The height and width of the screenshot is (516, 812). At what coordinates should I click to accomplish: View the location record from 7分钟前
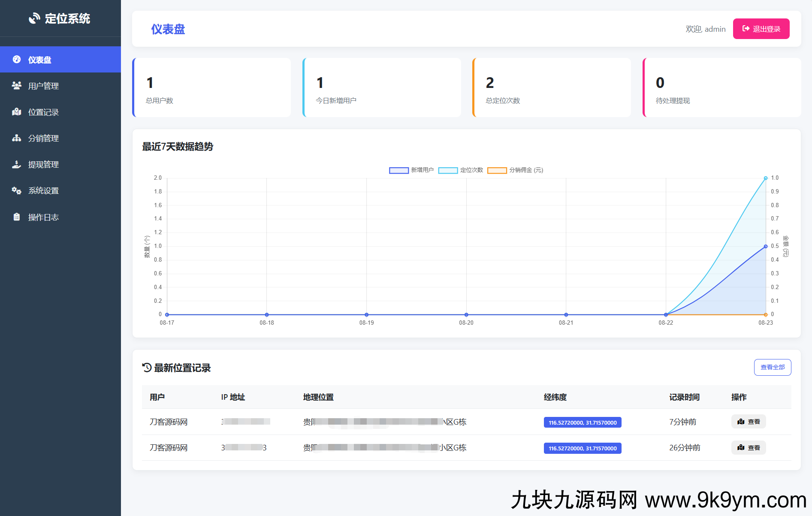(x=749, y=422)
